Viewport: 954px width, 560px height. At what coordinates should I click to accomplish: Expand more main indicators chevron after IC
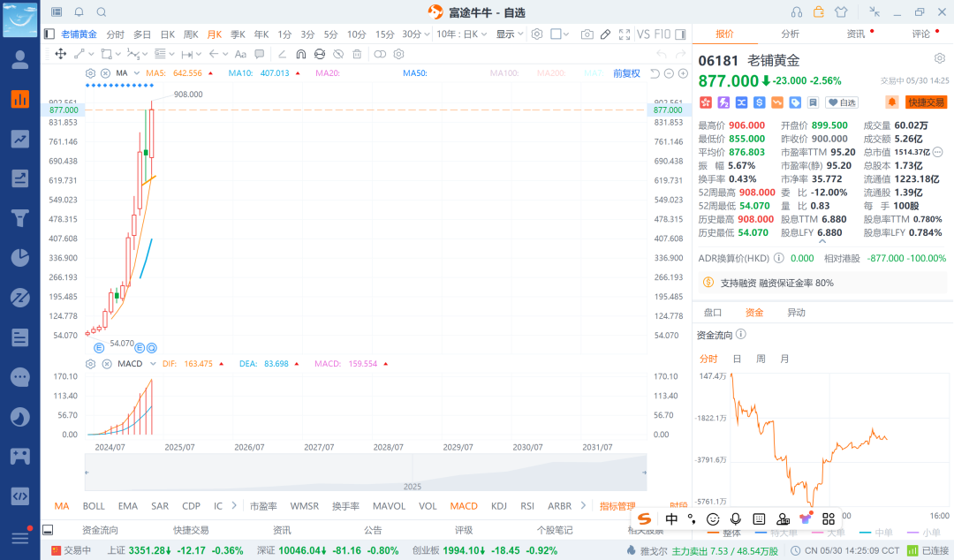pyautogui.click(x=234, y=505)
